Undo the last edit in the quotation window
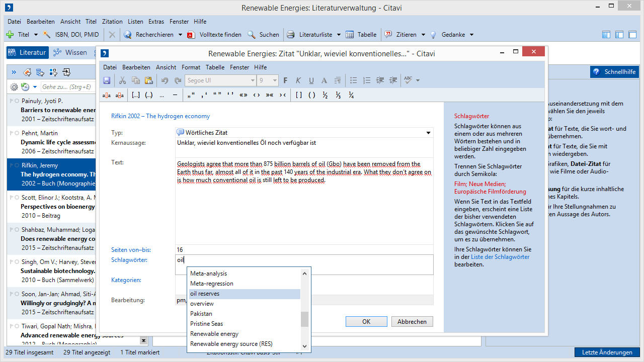 (x=165, y=80)
